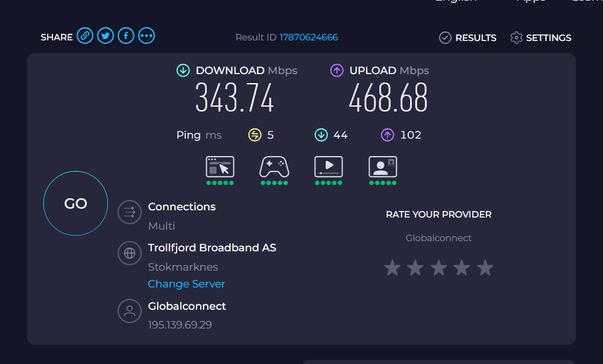Click the copy link share icon

point(85,36)
